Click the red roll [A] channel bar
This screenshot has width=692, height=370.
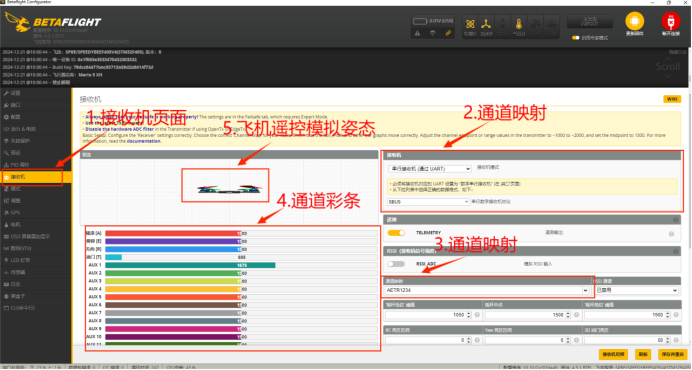click(241, 234)
